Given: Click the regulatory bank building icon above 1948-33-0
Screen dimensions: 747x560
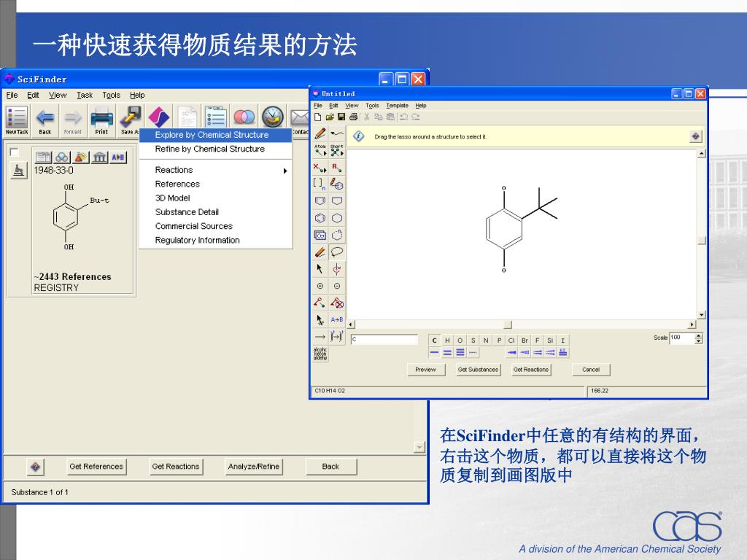Looking at the screenshot, I should 99,157.
